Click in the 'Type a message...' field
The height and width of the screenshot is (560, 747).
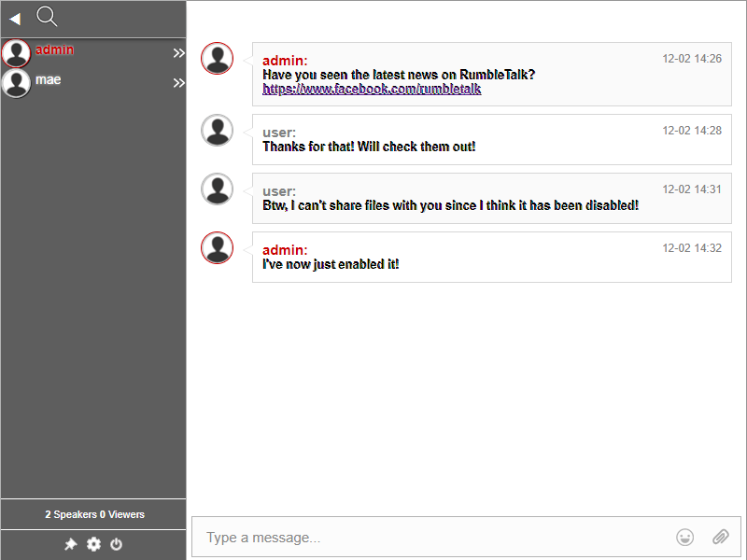(430, 538)
